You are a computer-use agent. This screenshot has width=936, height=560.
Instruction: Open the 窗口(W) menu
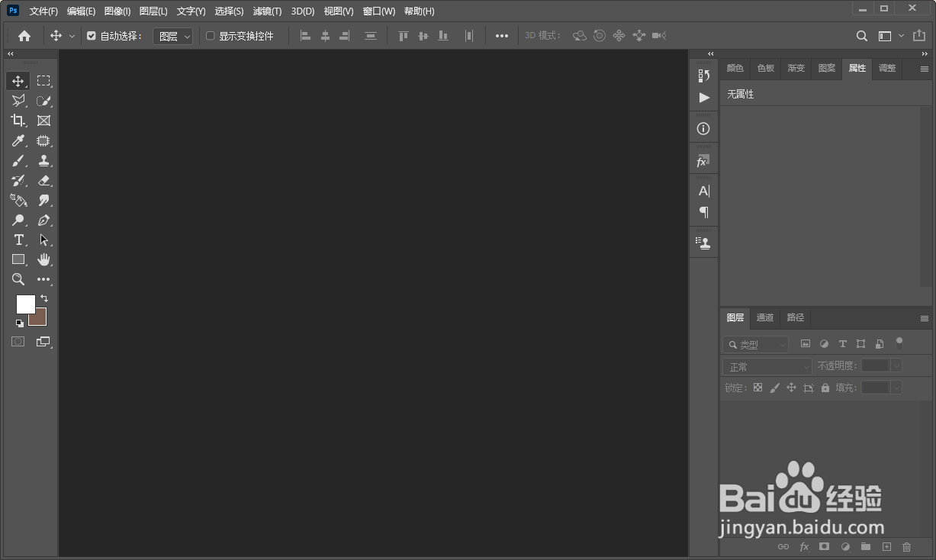[x=379, y=11]
